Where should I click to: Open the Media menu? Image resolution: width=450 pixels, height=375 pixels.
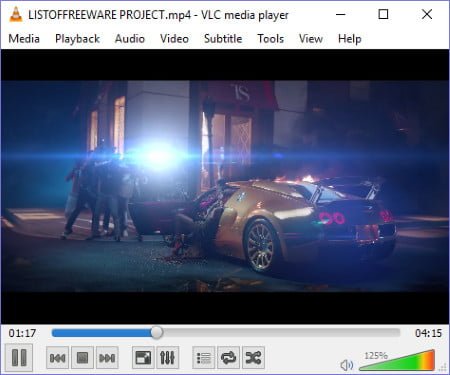(x=24, y=39)
